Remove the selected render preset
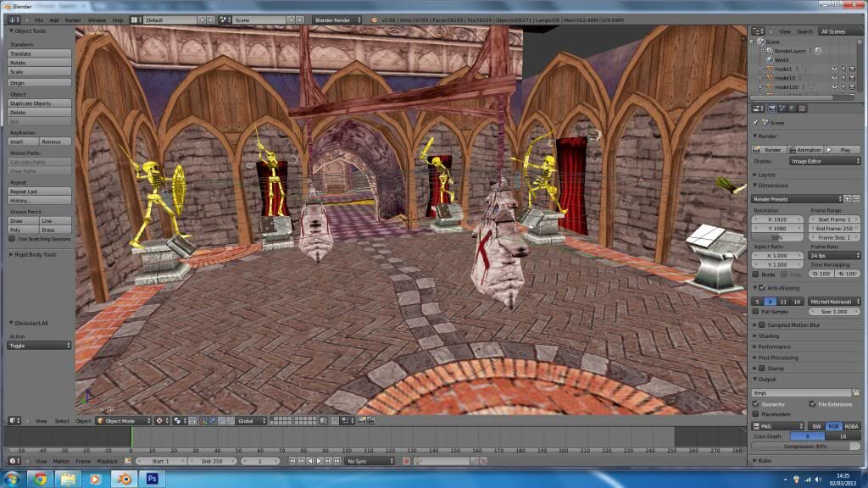868x488 pixels. 856,198
